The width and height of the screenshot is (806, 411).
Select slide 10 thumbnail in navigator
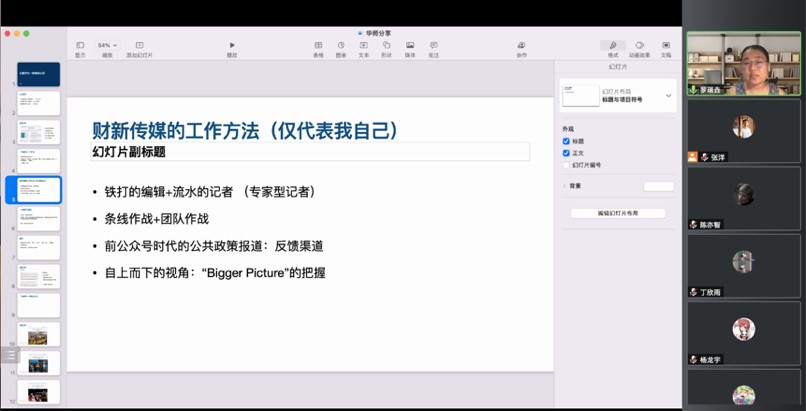[39, 334]
